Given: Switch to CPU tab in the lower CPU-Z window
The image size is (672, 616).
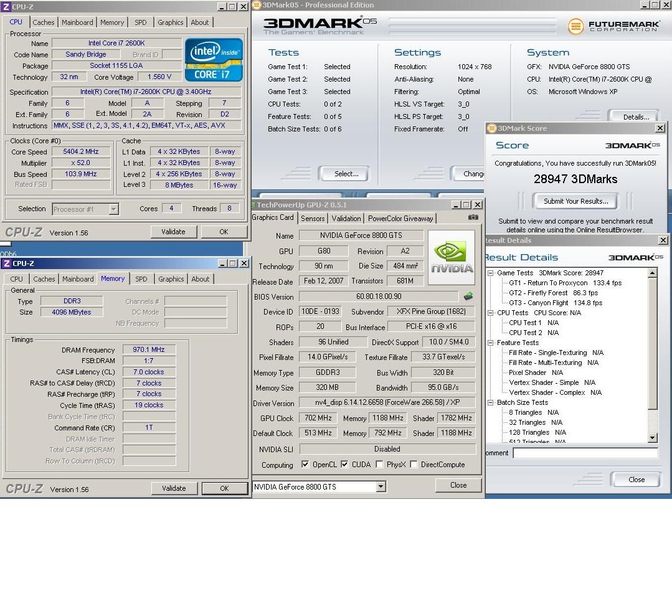Looking at the screenshot, I should (16, 278).
